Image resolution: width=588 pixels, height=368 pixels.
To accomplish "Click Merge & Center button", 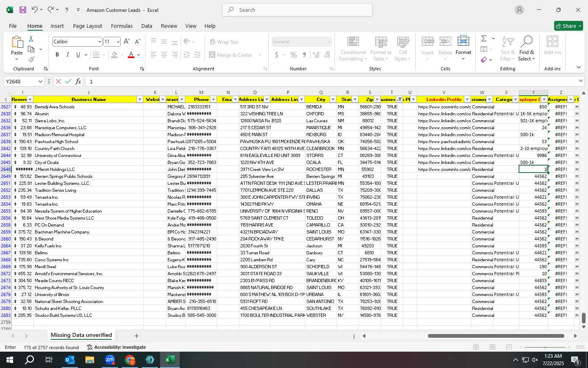I will 231,55.
